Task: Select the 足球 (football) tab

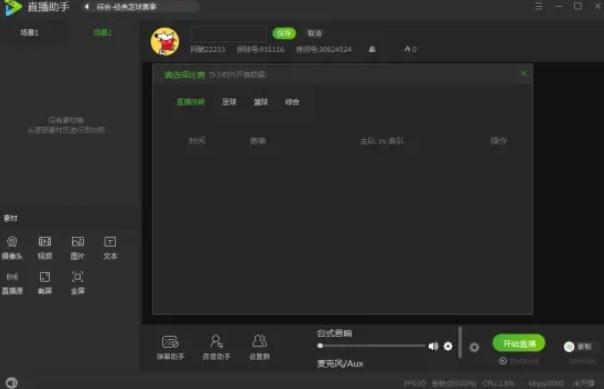Action: (x=229, y=102)
